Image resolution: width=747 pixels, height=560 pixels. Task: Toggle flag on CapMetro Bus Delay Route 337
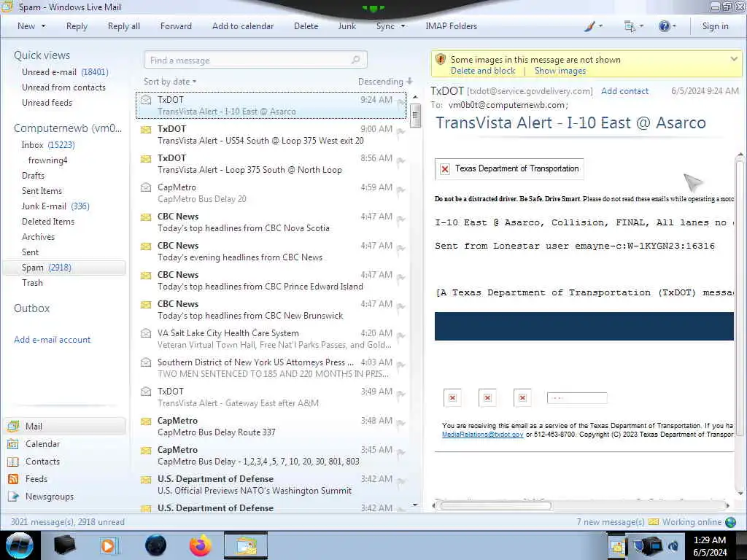click(400, 424)
